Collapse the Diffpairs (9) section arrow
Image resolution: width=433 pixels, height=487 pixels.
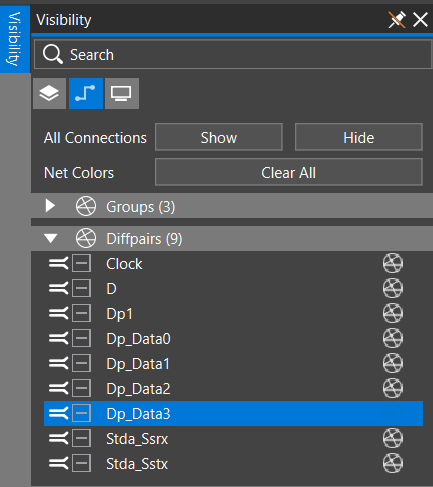[51, 238]
